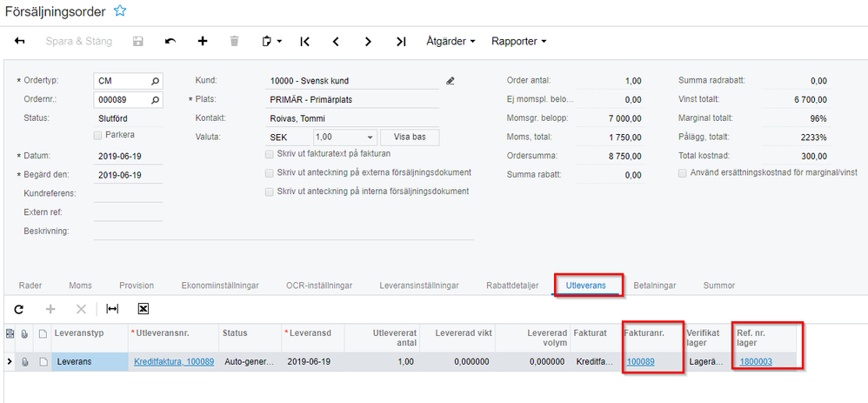This screenshot has height=403, width=868.
Task: Go to next record arrow
Action: click(x=368, y=41)
